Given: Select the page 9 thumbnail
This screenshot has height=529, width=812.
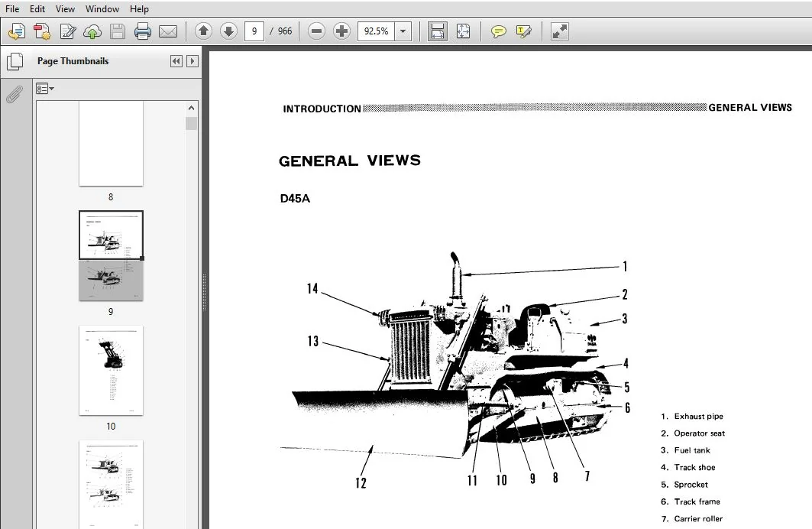Looking at the screenshot, I should click(111, 255).
